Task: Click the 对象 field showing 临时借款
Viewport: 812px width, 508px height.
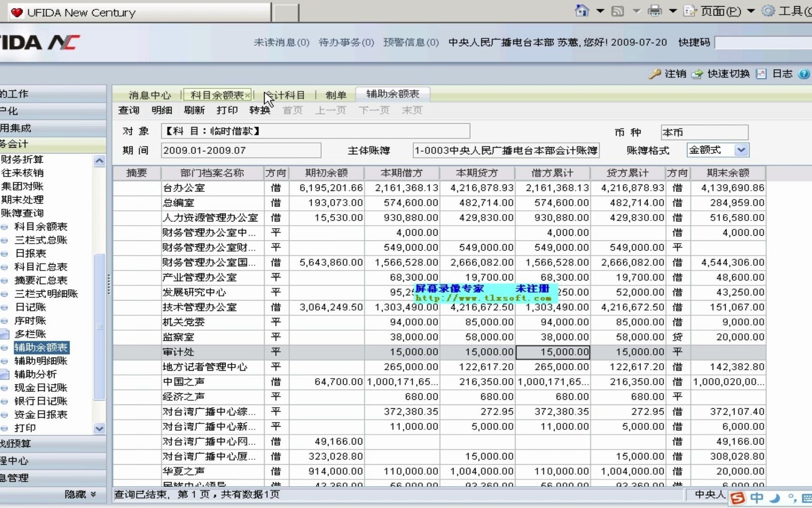Action: pos(315,131)
